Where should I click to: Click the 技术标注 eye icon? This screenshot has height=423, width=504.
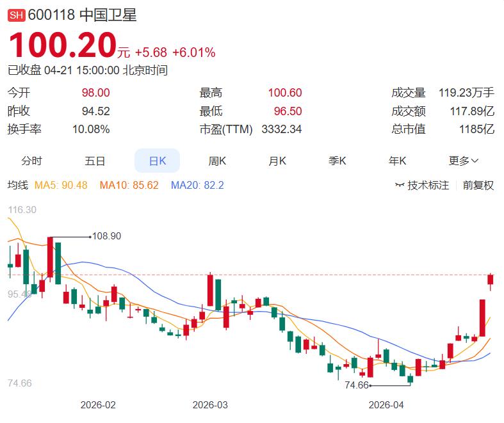[x=400, y=185]
